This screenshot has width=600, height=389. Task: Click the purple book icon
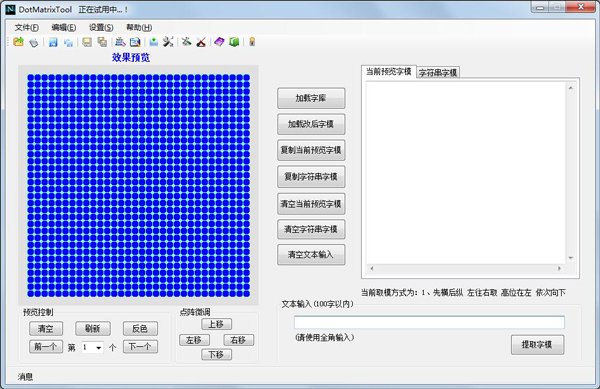point(219,42)
